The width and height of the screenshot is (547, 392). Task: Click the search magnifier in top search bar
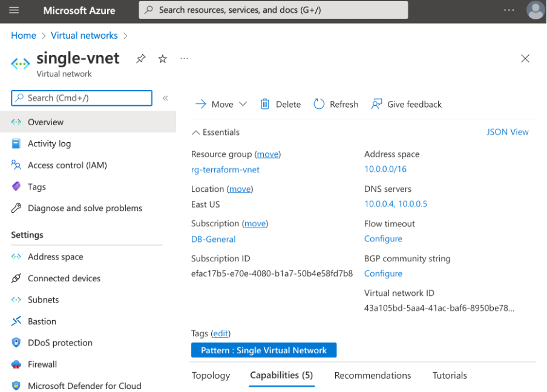coord(149,10)
